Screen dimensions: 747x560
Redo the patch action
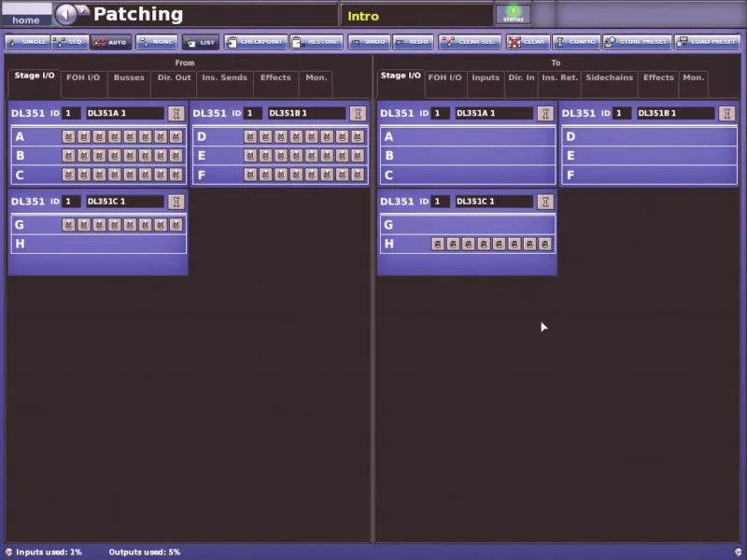[413, 42]
